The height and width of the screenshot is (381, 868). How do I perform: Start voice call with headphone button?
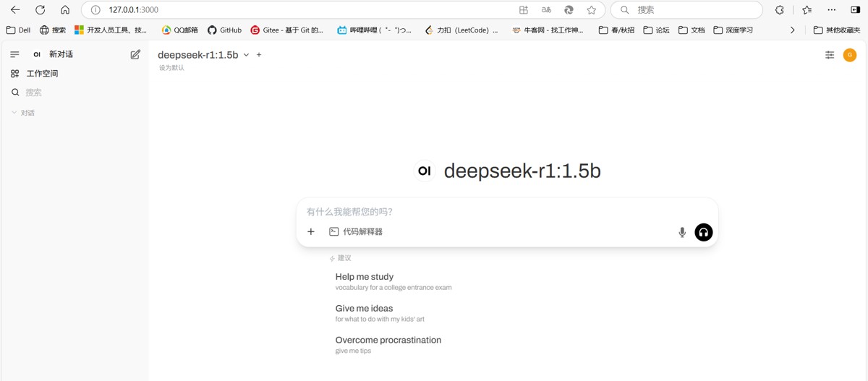click(x=704, y=232)
